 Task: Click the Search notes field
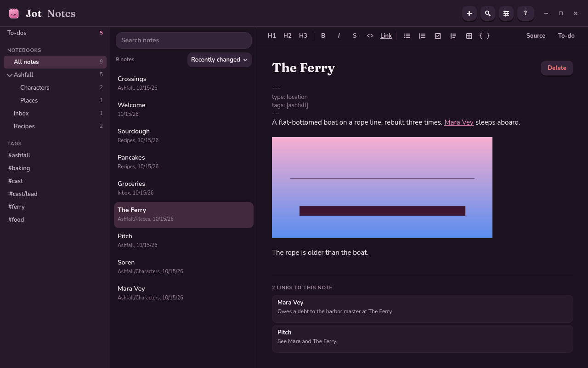(183, 40)
